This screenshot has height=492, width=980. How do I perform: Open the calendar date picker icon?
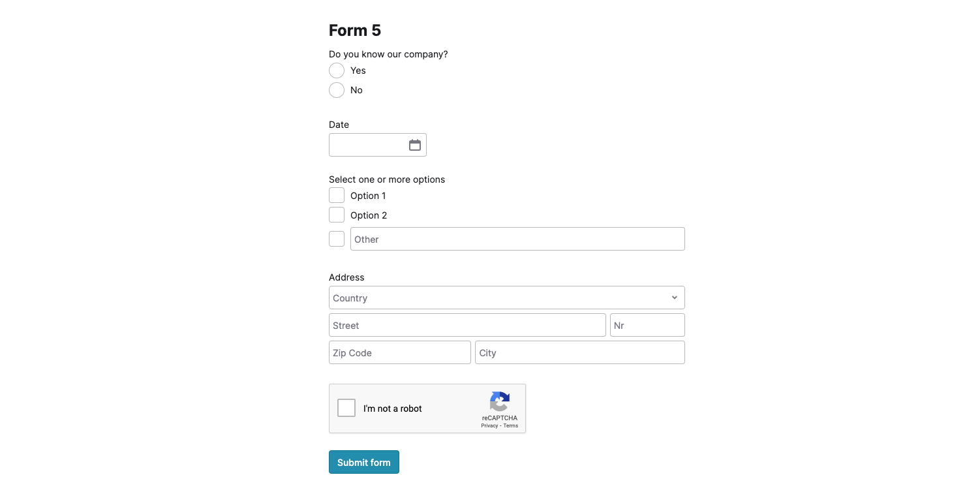(415, 145)
